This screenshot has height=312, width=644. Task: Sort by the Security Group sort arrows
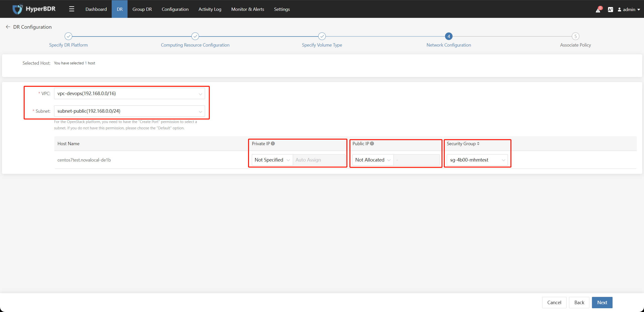tap(478, 143)
